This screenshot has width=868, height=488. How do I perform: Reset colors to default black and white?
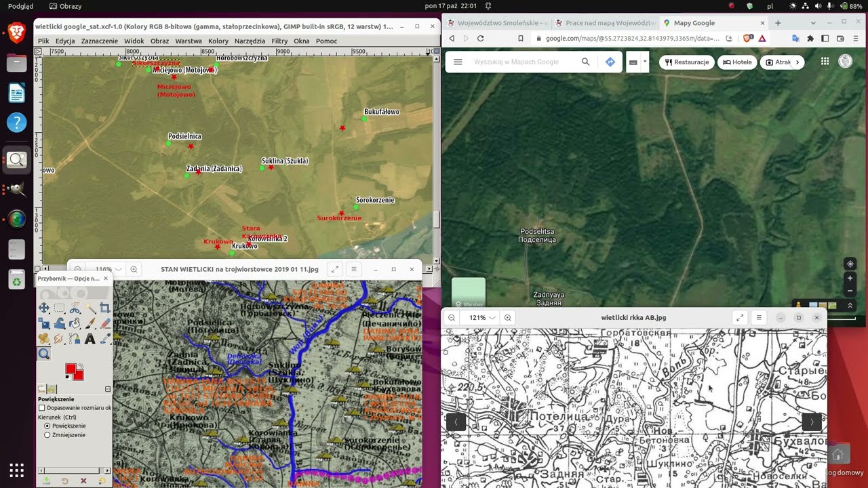[68, 378]
